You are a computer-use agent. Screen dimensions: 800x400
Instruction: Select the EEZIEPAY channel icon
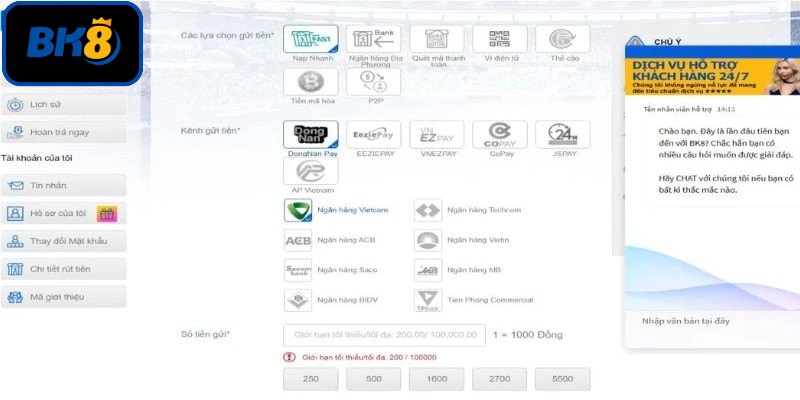pyautogui.click(x=373, y=134)
